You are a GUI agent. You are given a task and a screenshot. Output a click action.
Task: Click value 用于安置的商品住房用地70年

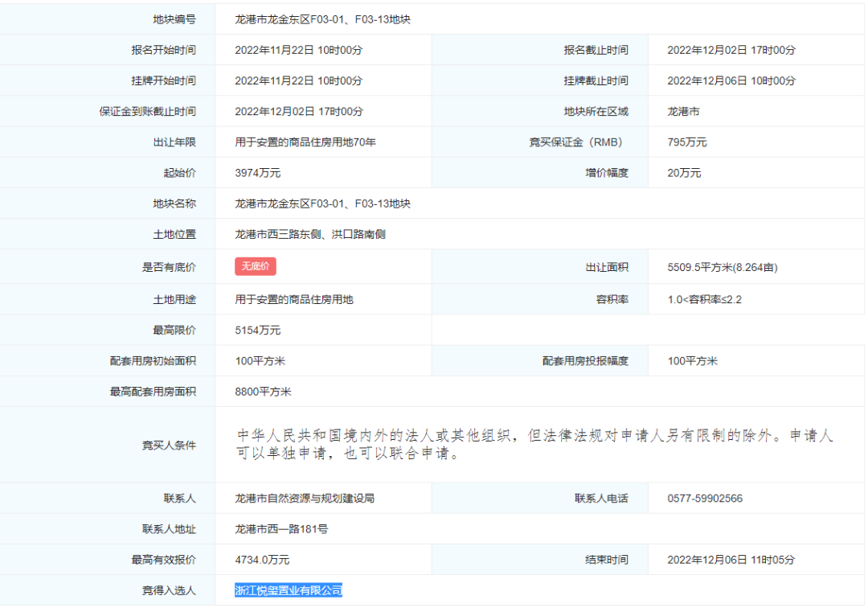pyautogui.click(x=305, y=142)
